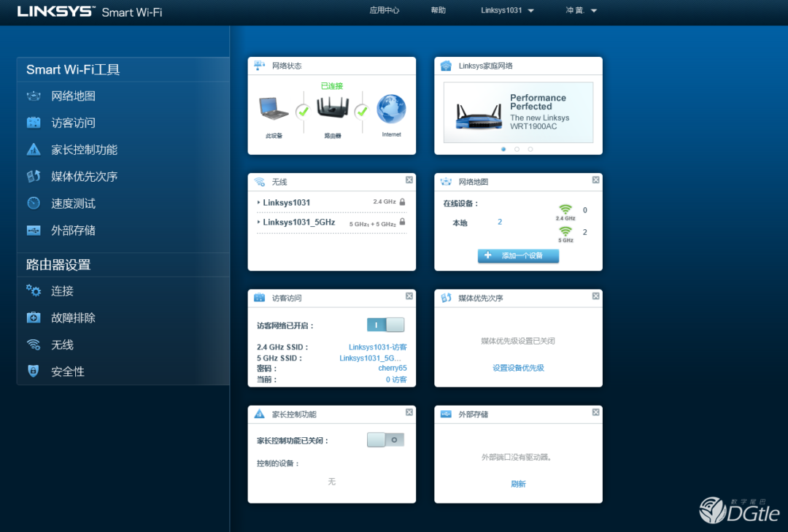Click the 设置设备优先级 link
This screenshot has width=788, height=532.
click(518, 368)
